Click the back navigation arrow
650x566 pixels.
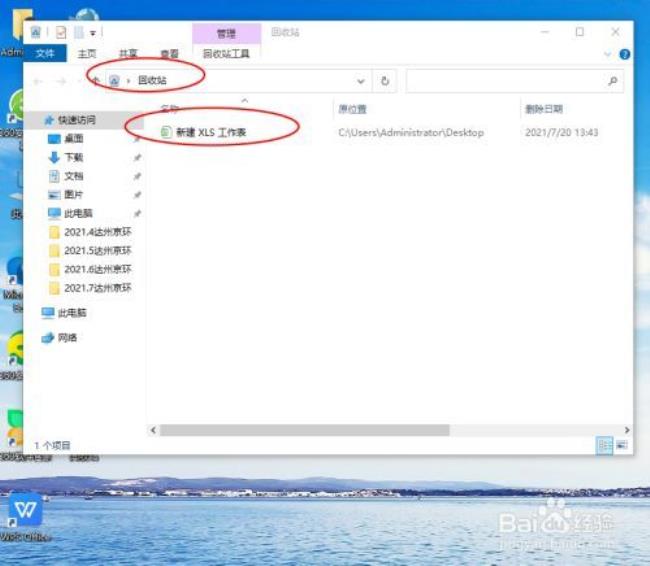click(x=38, y=81)
